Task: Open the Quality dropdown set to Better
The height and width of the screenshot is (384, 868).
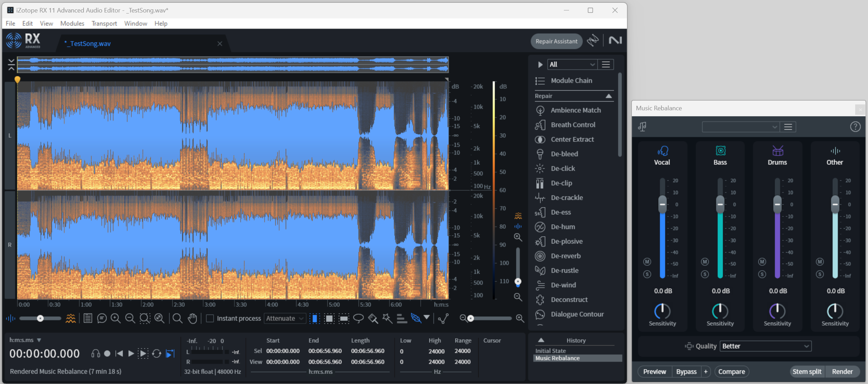Action: [765, 346]
